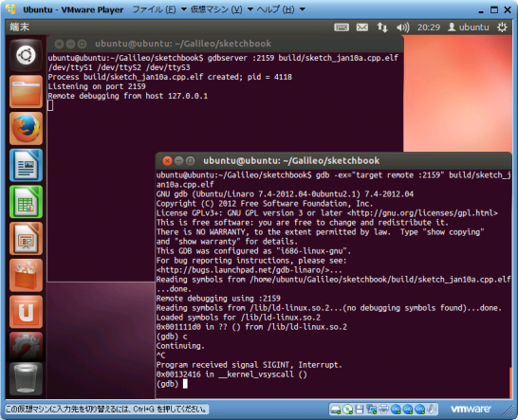
Task: Open the ファイル(F) menu in VMware Player
Action: point(159,9)
